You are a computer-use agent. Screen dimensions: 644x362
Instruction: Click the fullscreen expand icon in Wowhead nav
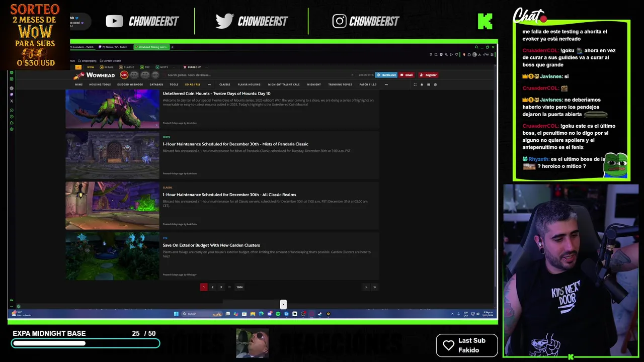[x=415, y=84]
